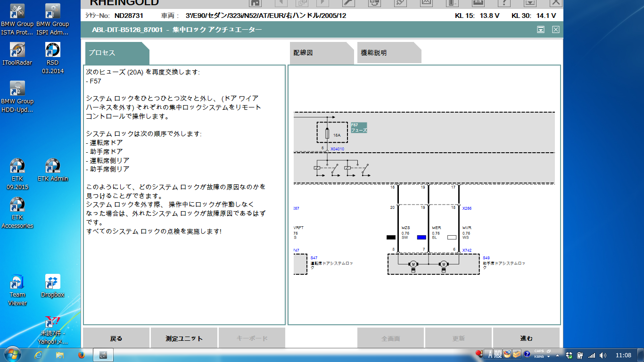This screenshot has height=362, width=644.
Task: Open IME help icon in language bar
Action: tap(527, 354)
